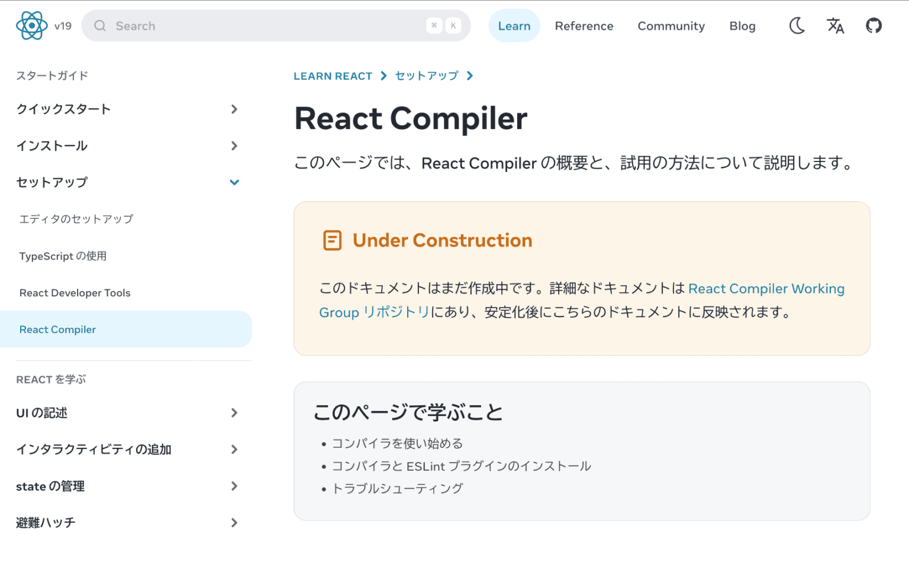Collapse the セットアップ section
This screenshot has width=909, height=588.
234,182
